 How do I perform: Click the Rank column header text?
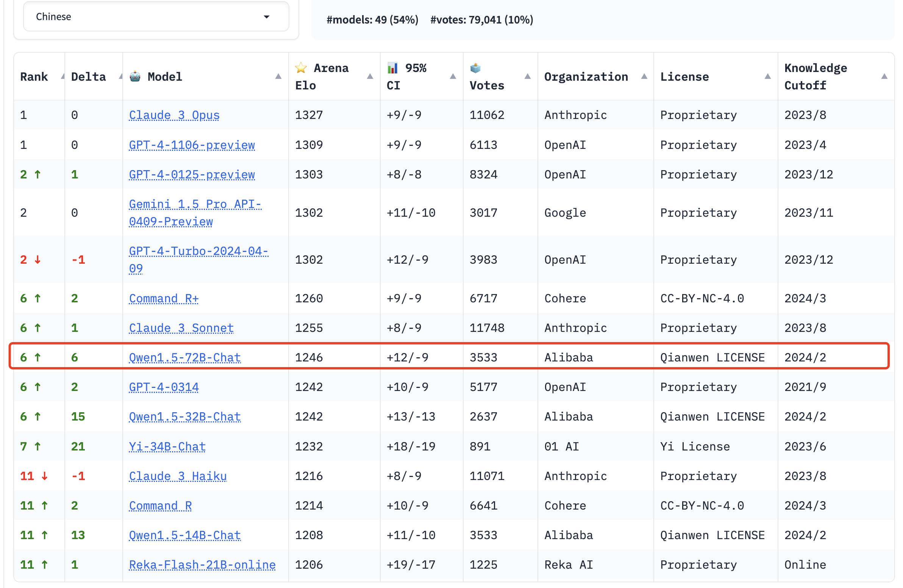(x=34, y=77)
